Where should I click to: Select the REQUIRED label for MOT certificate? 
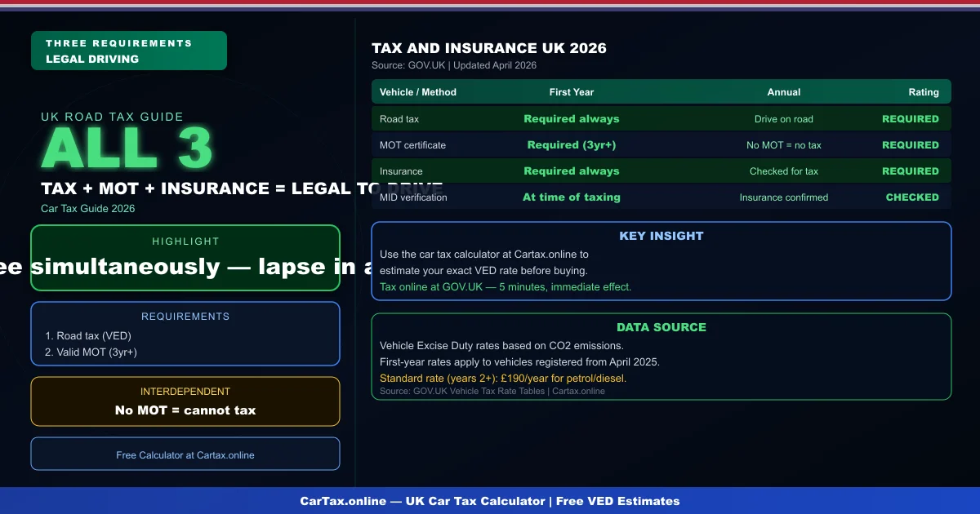[911, 144]
